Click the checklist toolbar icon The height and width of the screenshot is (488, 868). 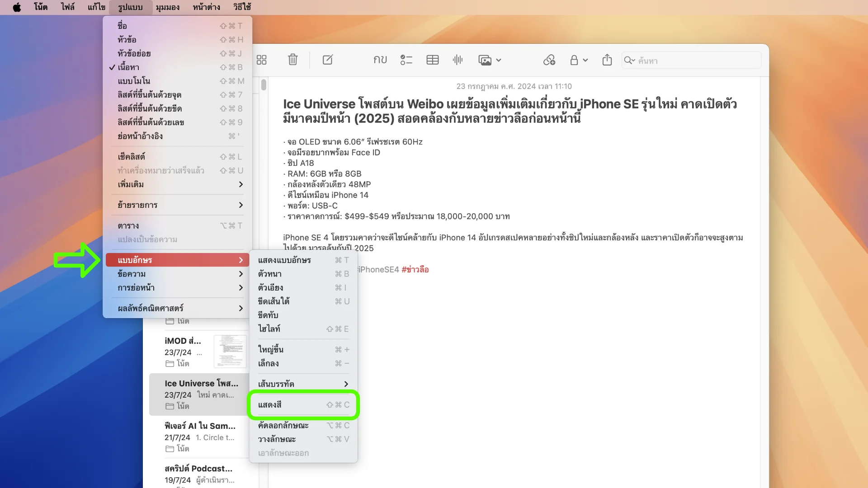[406, 60]
